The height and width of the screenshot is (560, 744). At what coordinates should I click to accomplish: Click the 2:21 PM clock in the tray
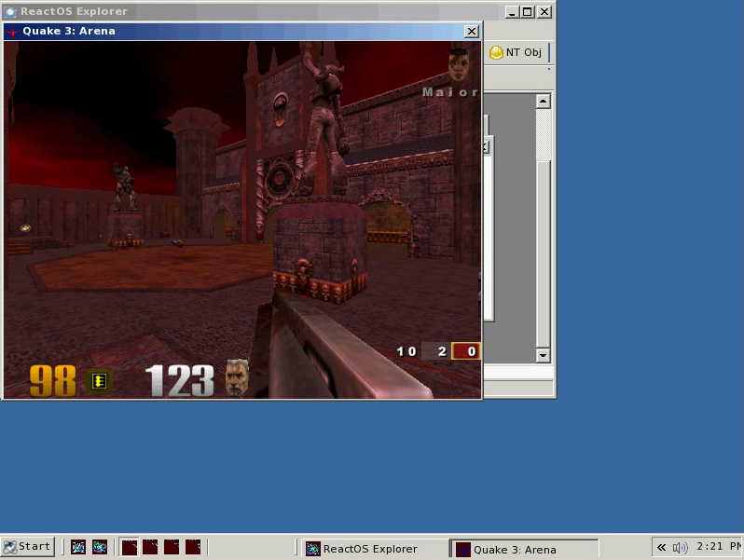(718, 547)
